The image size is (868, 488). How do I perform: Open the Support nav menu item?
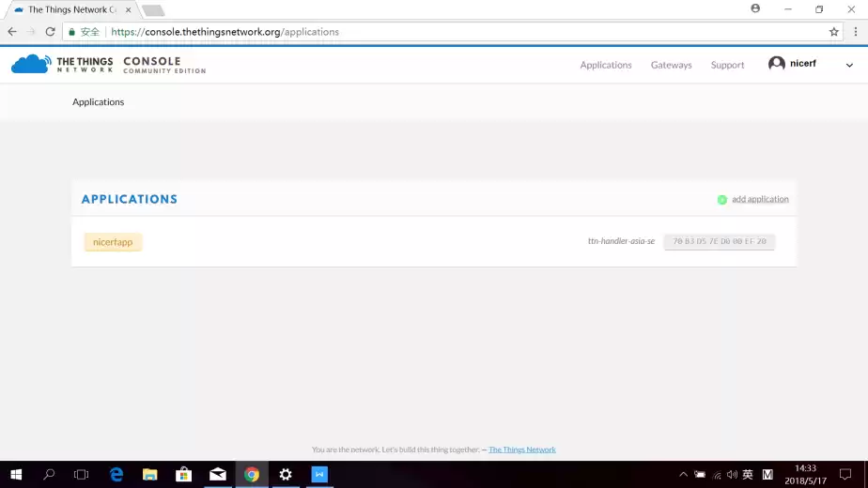point(727,65)
